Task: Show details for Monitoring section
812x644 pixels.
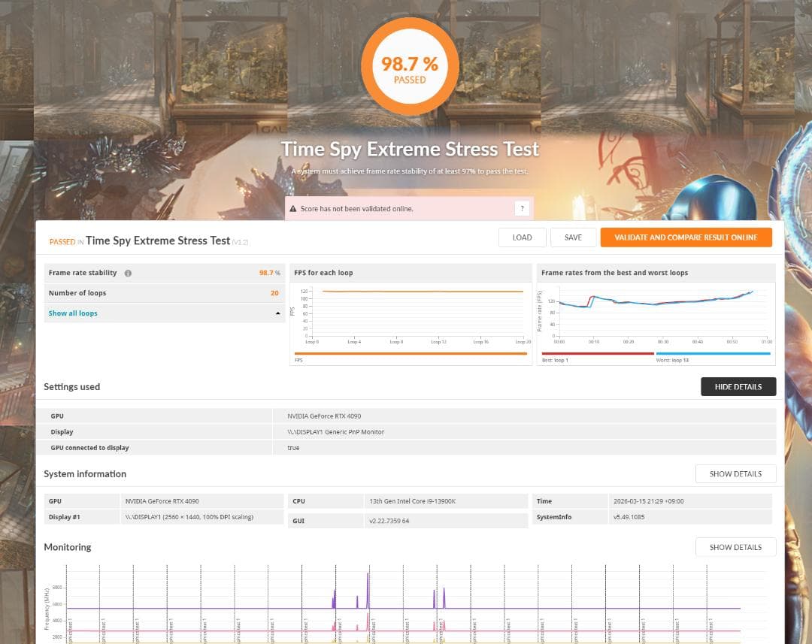Action: pos(736,547)
